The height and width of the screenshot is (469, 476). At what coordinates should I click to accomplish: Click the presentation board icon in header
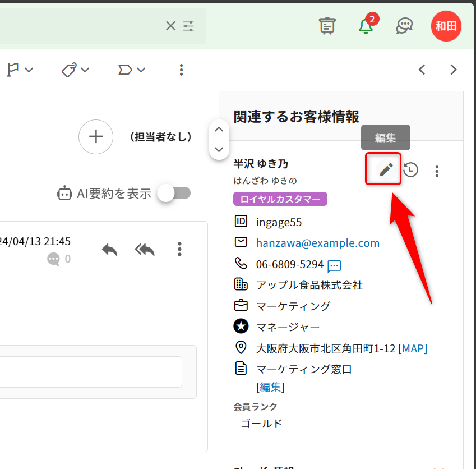327,25
